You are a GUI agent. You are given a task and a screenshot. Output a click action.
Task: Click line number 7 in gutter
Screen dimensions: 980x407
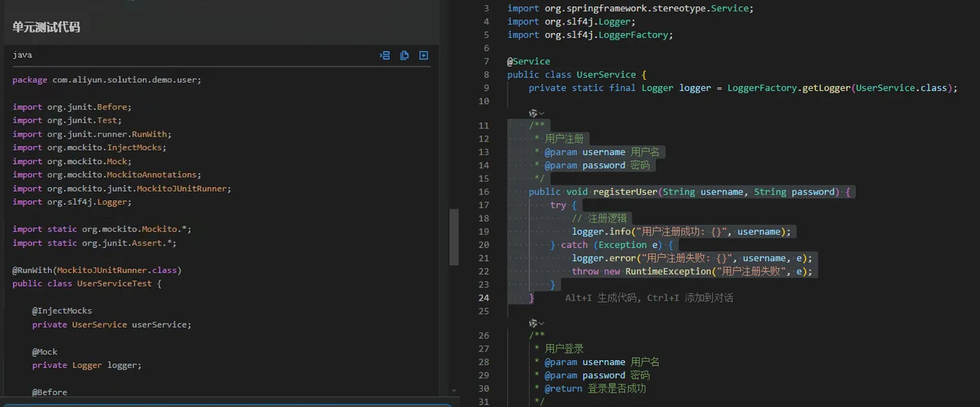click(x=486, y=61)
